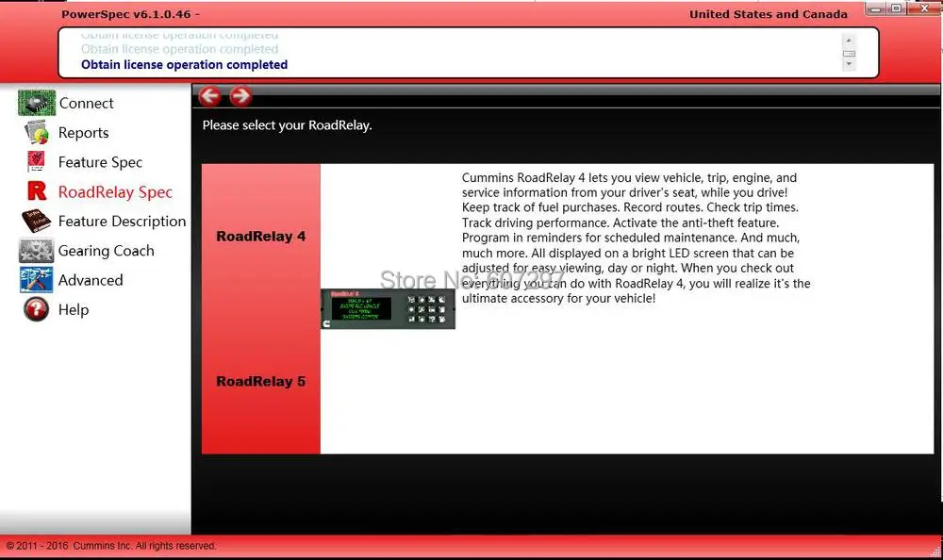Go forward with the right arrow

click(240, 95)
